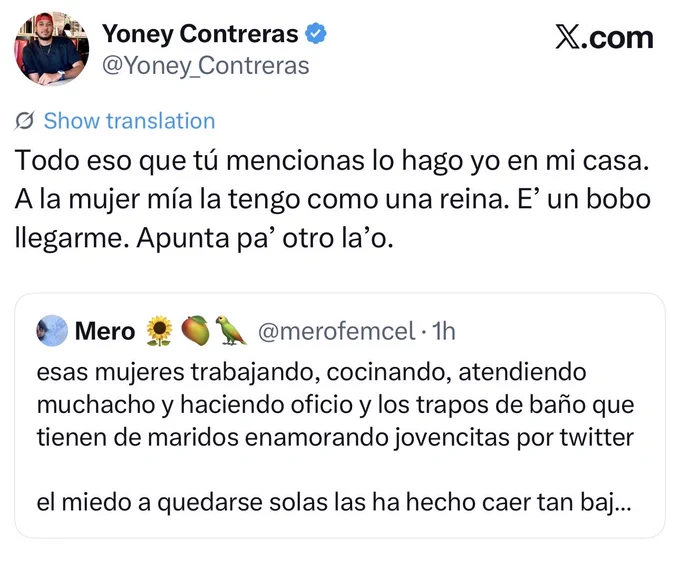Open the Yoney Contreras display name
Screen dimensions: 680x569
(x=200, y=34)
